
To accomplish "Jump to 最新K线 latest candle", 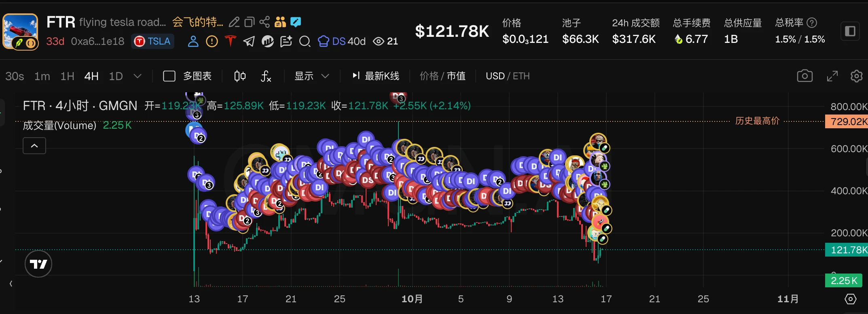I will click(376, 76).
